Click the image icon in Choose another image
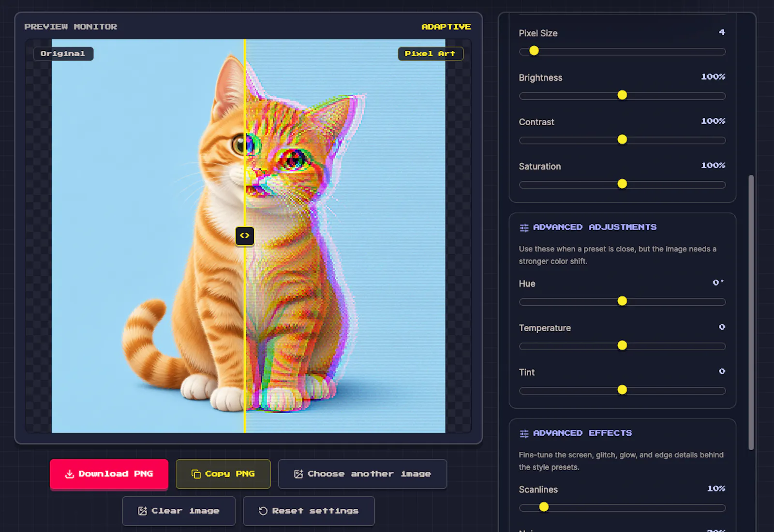This screenshot has height=532, width=774. [x=298, y=474]
